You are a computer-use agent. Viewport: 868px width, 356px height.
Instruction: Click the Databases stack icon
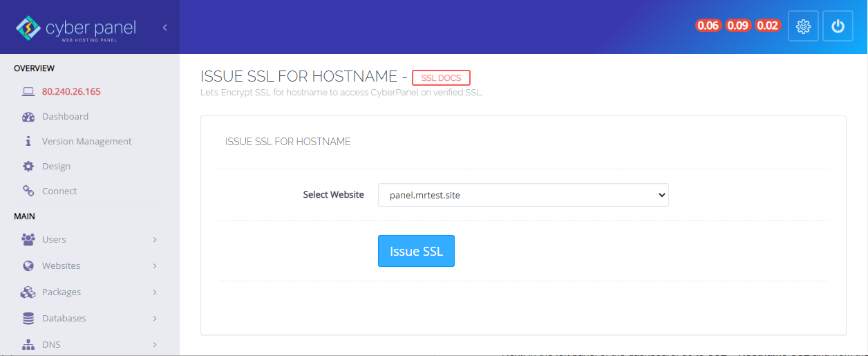(28, 319)
